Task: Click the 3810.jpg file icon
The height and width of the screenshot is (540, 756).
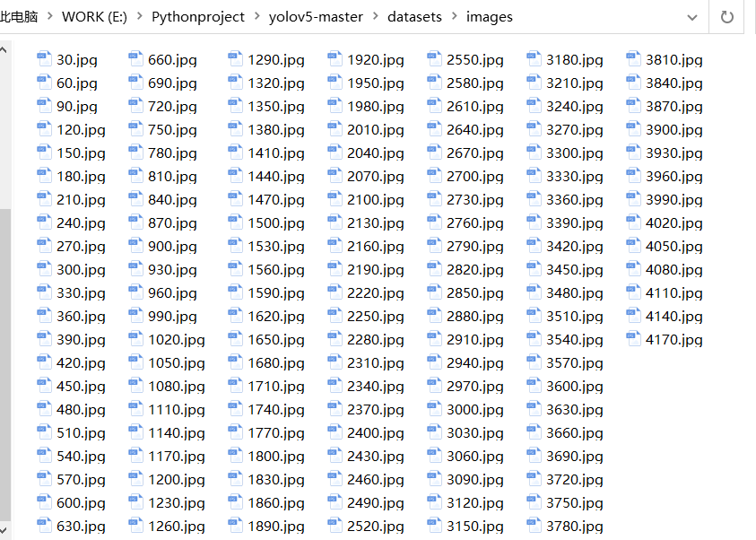Action: pos(634,60)
